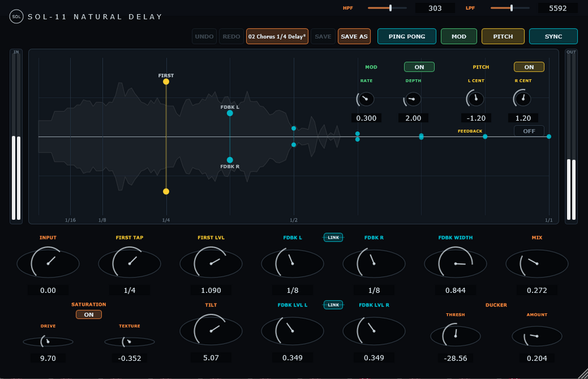The image size is (588, 379).
Task: Toggle LINK between FDBK L and R
Action: pyautogui.click(x=333, y=237)
